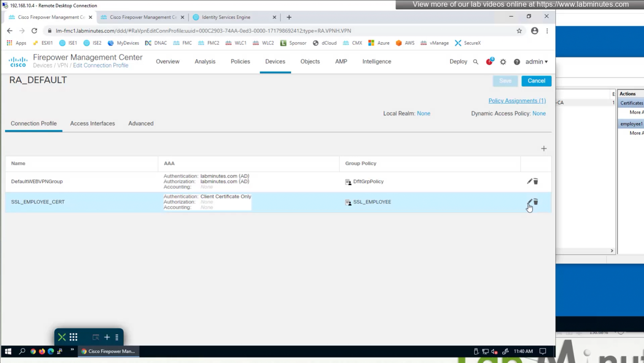Open FMC search magnifier icon
The width and height of the screenshot is (644, 363).
475,62
